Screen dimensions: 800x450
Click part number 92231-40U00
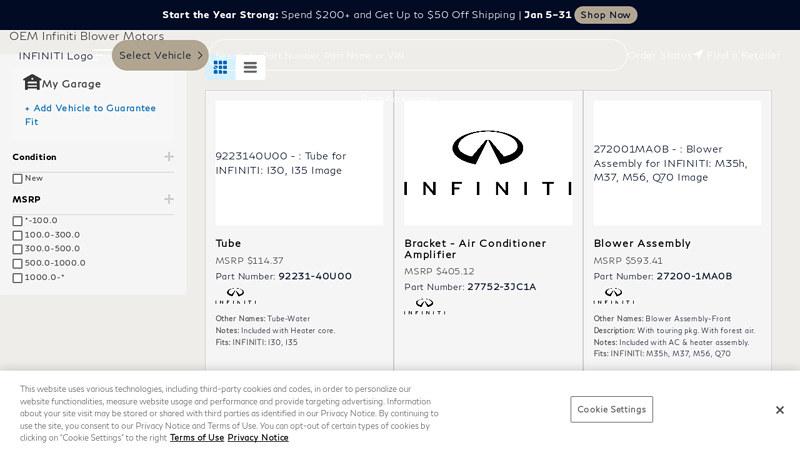coord(315,276)
